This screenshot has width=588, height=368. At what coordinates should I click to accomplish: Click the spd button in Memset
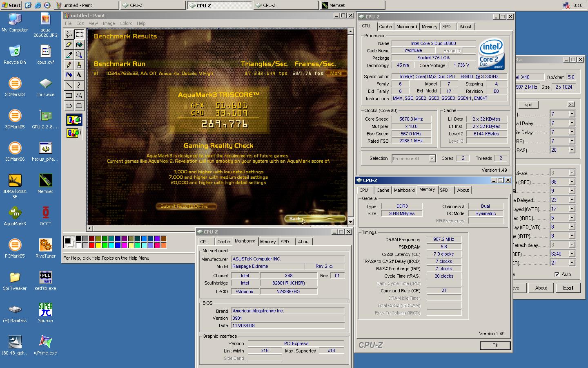529,105
